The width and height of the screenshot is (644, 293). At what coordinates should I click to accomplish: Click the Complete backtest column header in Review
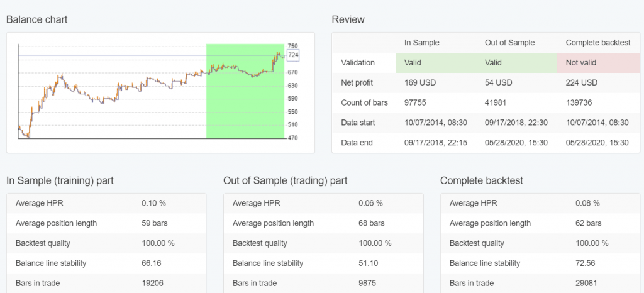[597, 43]
